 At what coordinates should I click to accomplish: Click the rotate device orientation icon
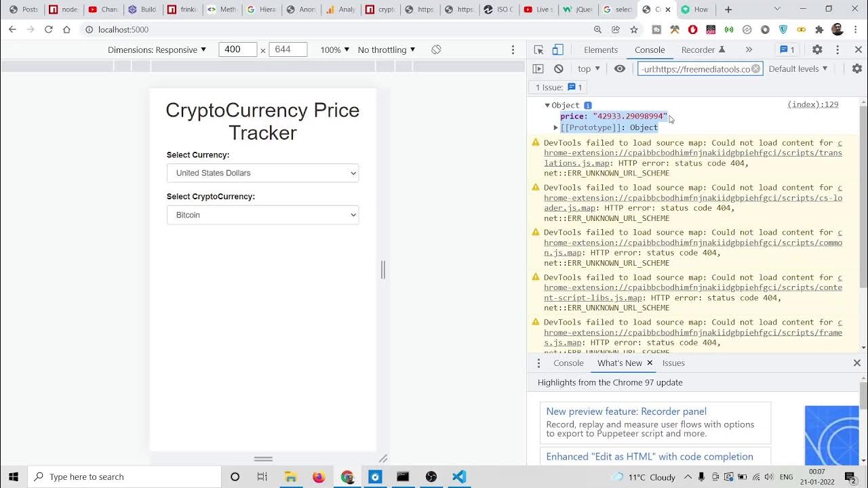(x=436, y=49)
